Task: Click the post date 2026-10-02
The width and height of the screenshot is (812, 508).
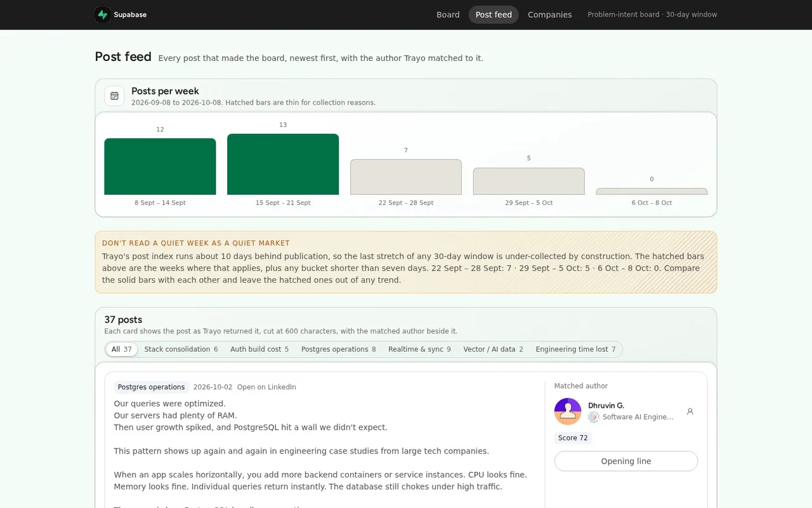Action: pyautogui.click(x=213, y=387)
